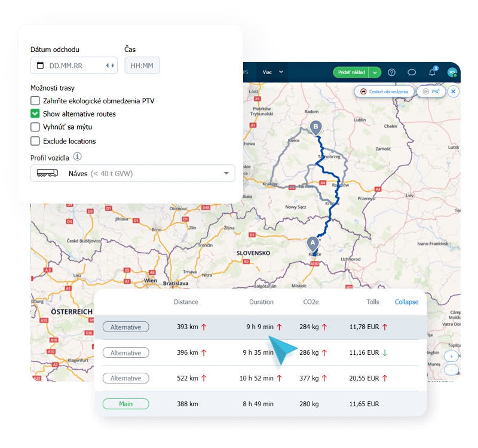Click the CO2e column header

(x=311, y=302)
